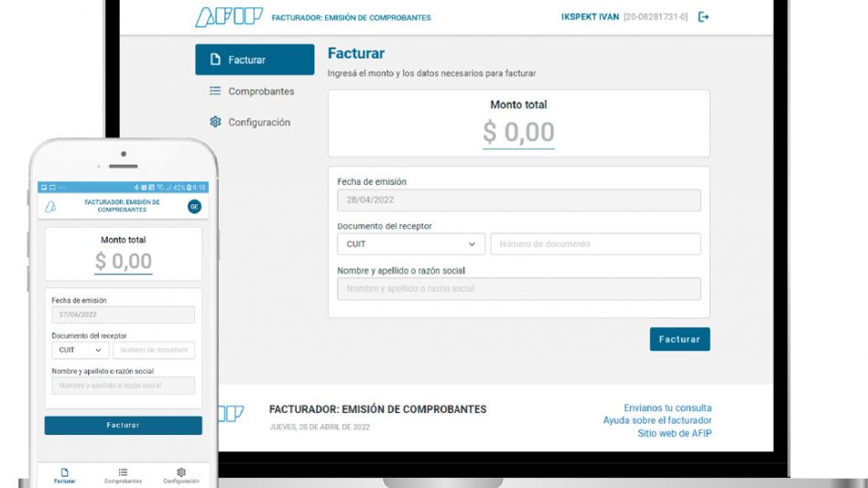This screenshot has width=868, height=488.
Task: Click phone Nombre y apellido o razón social field
Action: [124, 385]
